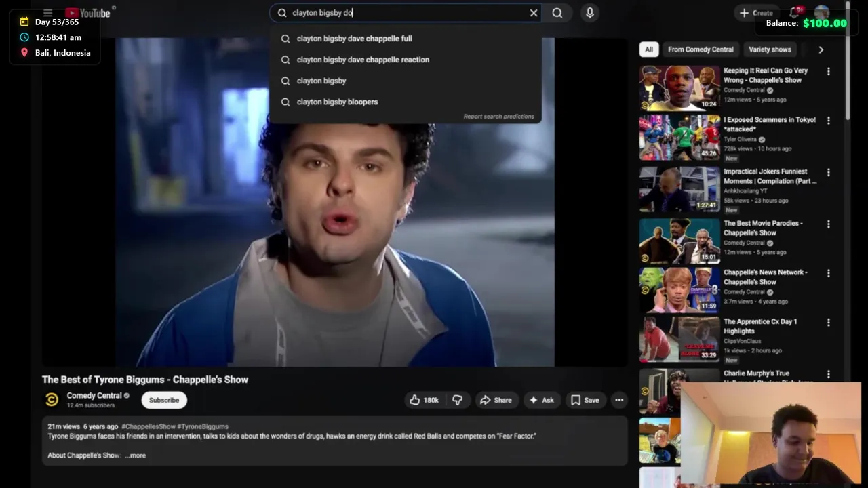The width and height of the screenshot is (868, 488).
Task: Click the video player to pause
Action: (334, 202)
